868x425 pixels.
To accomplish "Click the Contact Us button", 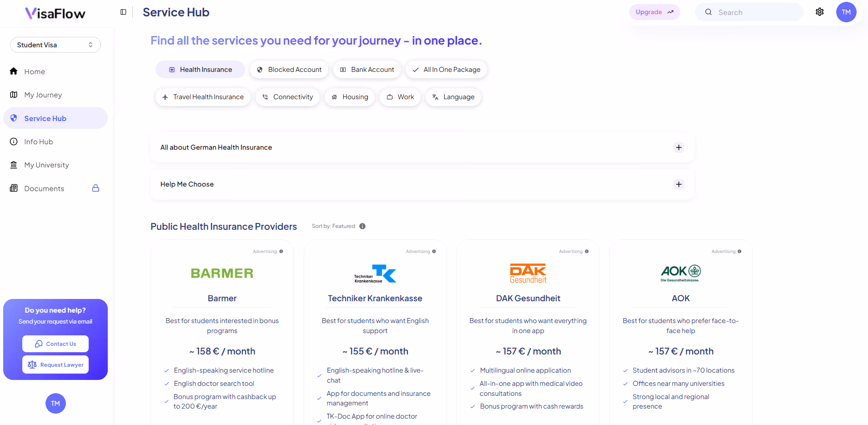I will (x=55, y=344).
